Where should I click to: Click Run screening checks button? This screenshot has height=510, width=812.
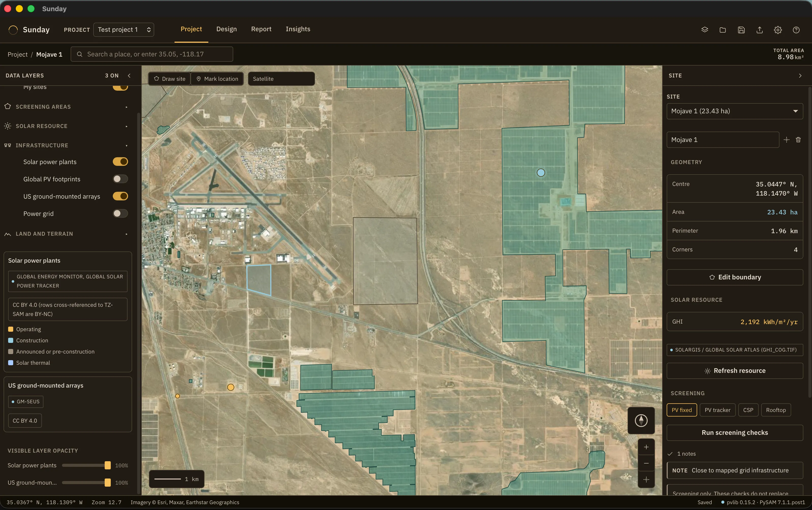pyautogui.click(x=735, y=433)
